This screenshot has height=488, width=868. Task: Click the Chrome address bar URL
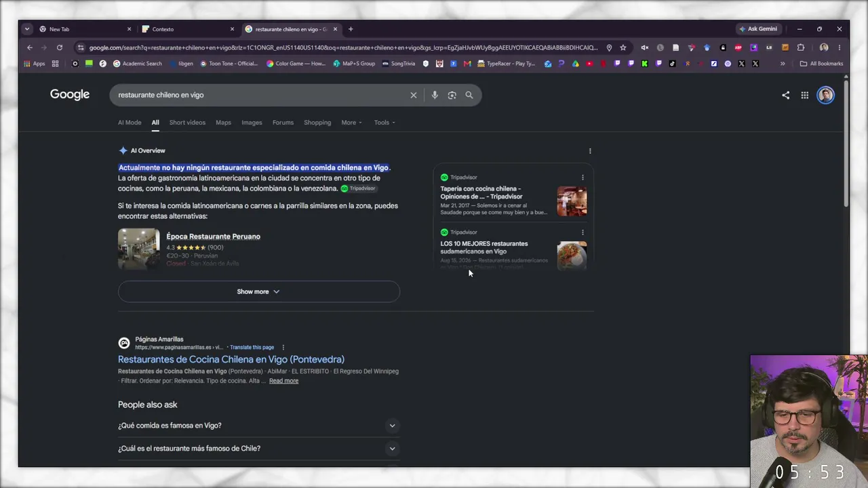pos(343,47)
